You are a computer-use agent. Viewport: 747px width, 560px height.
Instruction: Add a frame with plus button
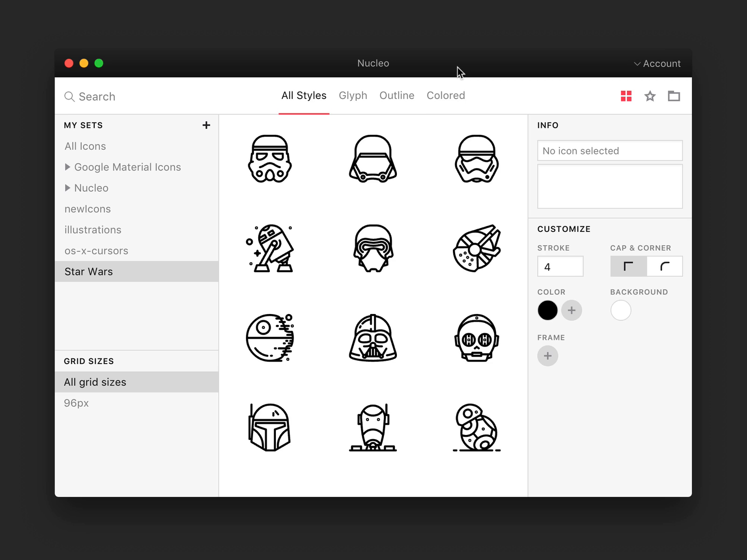point(548,356)
